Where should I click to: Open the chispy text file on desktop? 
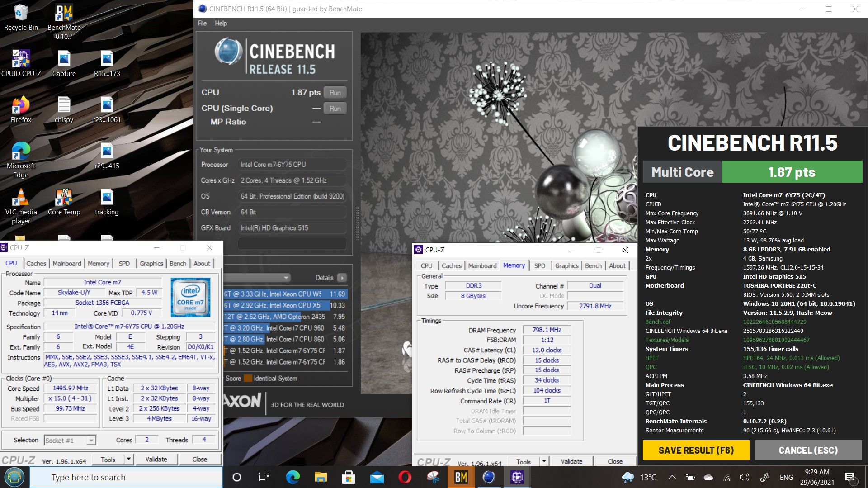click(64, 109)
